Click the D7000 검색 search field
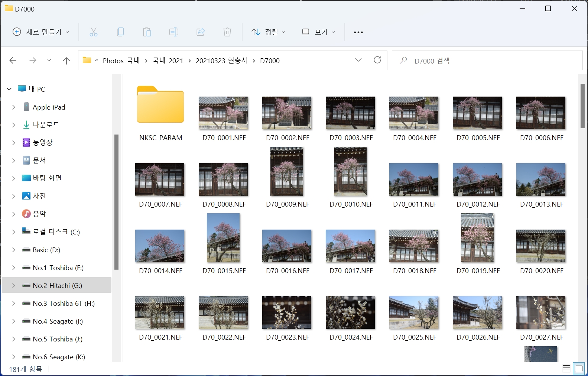The width and height of the screenshot is (588, 376). click(487, 61)
